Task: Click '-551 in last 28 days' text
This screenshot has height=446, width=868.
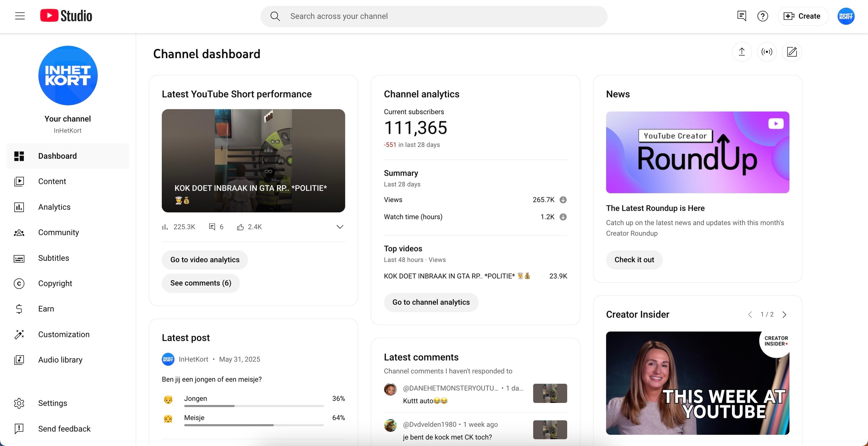Action: (411, 145)
